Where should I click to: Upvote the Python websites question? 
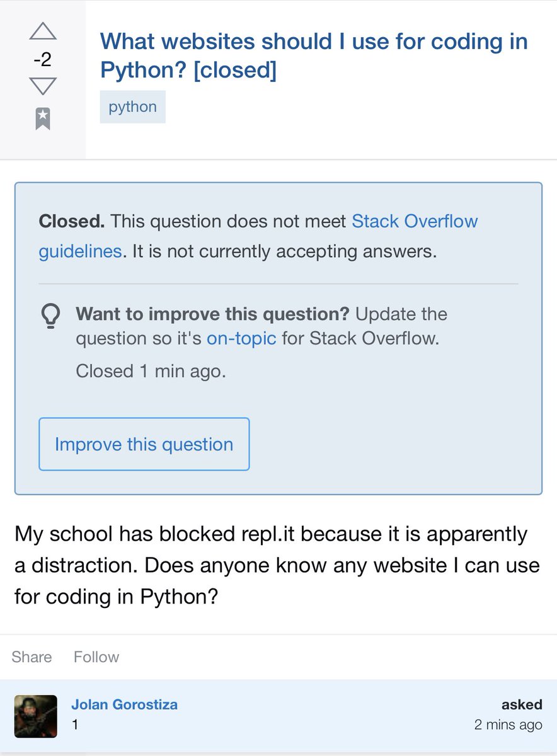point(42,32)
